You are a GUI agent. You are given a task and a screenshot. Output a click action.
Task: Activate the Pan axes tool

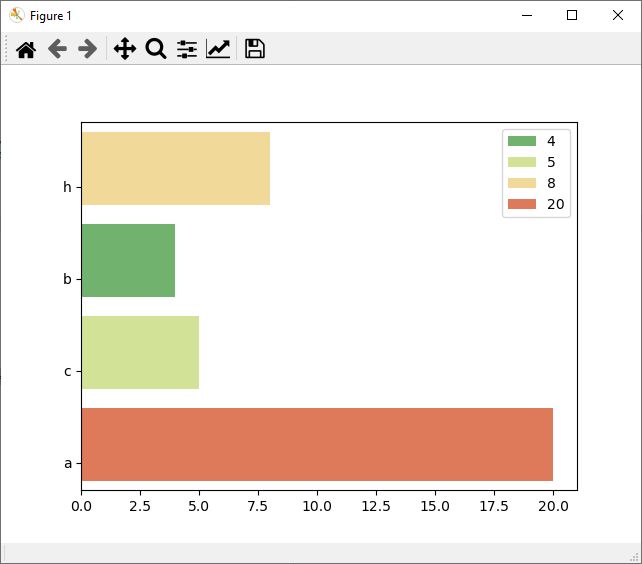click(125, 49)
